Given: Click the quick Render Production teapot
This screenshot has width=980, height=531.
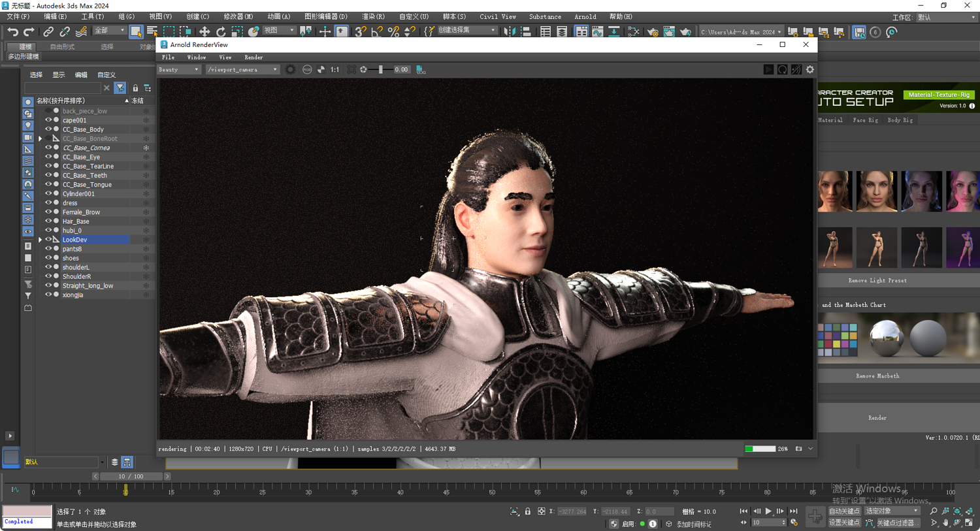Looking at the screenshot, I should 685,31.
